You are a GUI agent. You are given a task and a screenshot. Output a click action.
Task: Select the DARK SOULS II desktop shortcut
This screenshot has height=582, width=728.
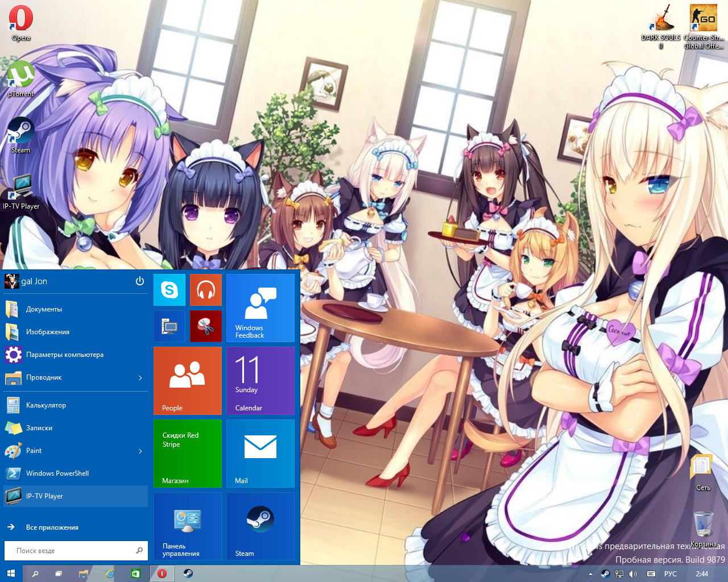click(661, 27)
